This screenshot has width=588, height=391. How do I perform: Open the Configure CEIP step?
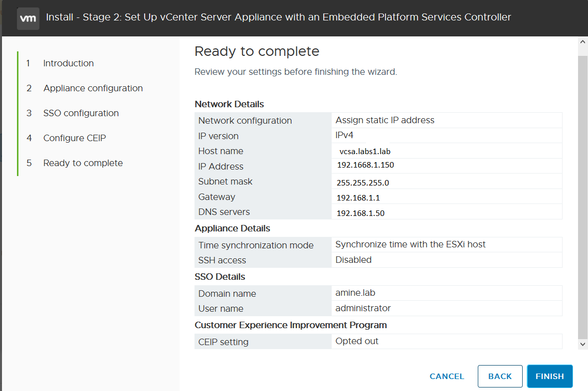74,138
